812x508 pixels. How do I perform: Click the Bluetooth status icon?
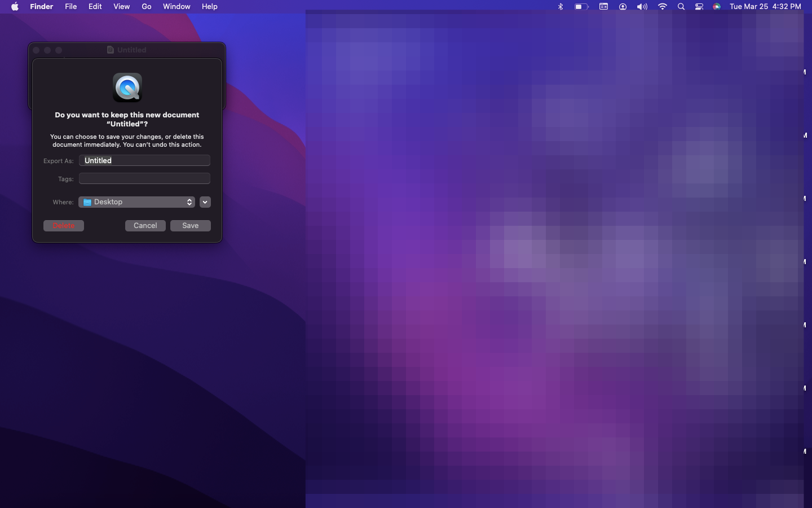coord(561,7)
